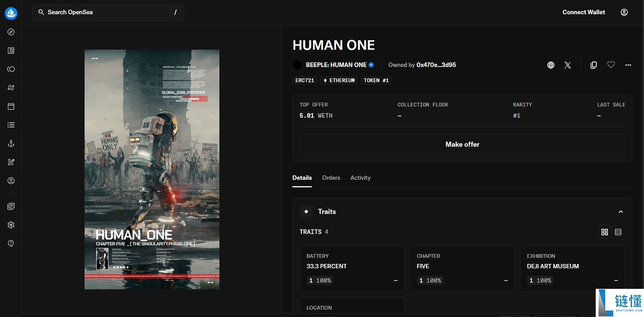Viewport: 644px width, 317px height.
Task: Open the Activity list icon in the sidebar
Action: (x=11, y=125)
